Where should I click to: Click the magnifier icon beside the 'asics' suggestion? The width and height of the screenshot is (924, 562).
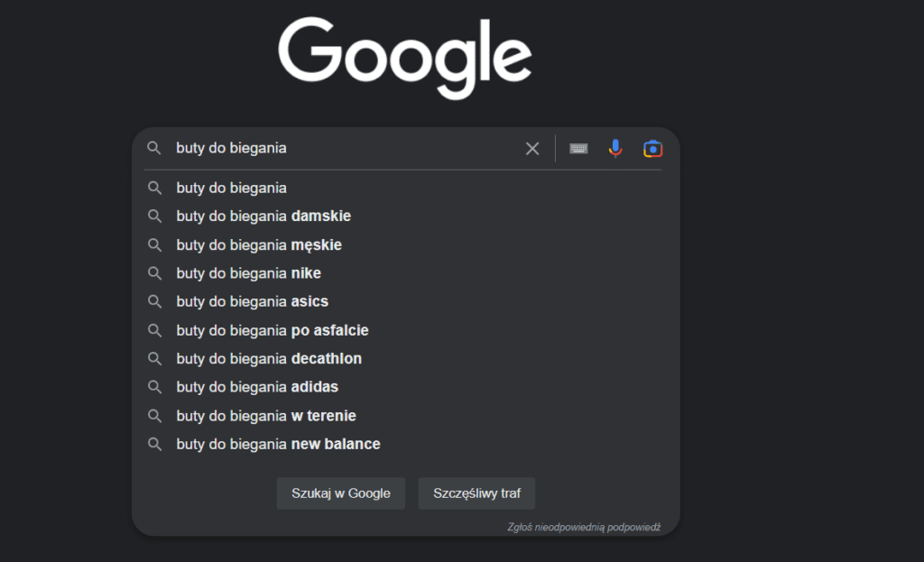coord(154,301)
